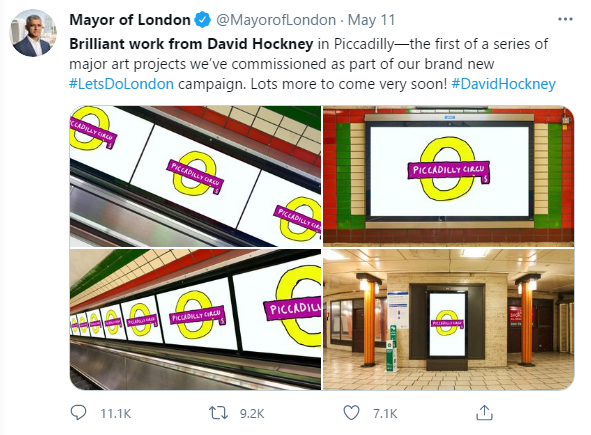Open the #DavidHockney hashtag

click(503, 84)
